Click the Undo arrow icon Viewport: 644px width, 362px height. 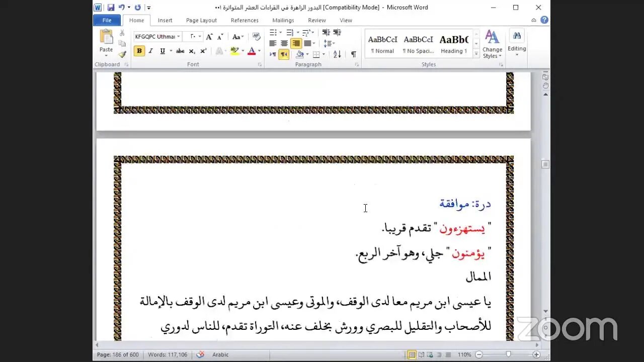tap(121, 8)
